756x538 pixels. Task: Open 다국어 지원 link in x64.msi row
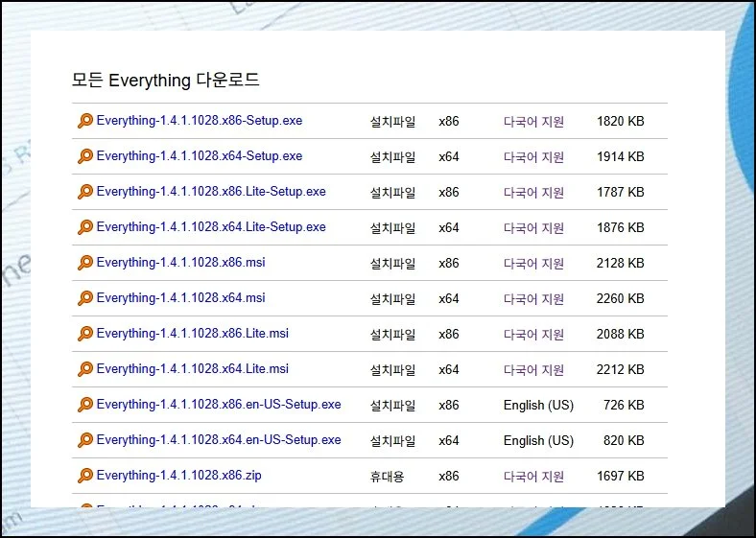tap(533, 299)
